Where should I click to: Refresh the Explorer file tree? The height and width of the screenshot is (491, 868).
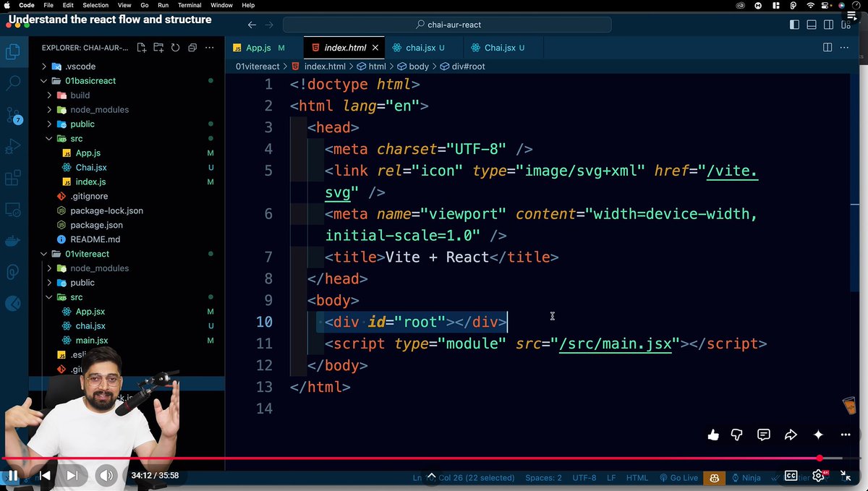click(175, 48)
